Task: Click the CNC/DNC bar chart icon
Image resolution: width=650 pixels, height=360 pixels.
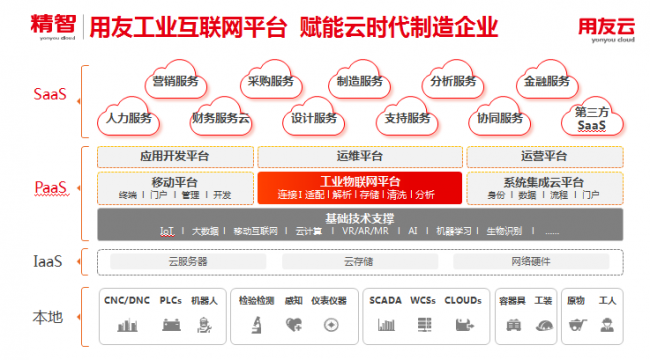Action: [127, 325]
